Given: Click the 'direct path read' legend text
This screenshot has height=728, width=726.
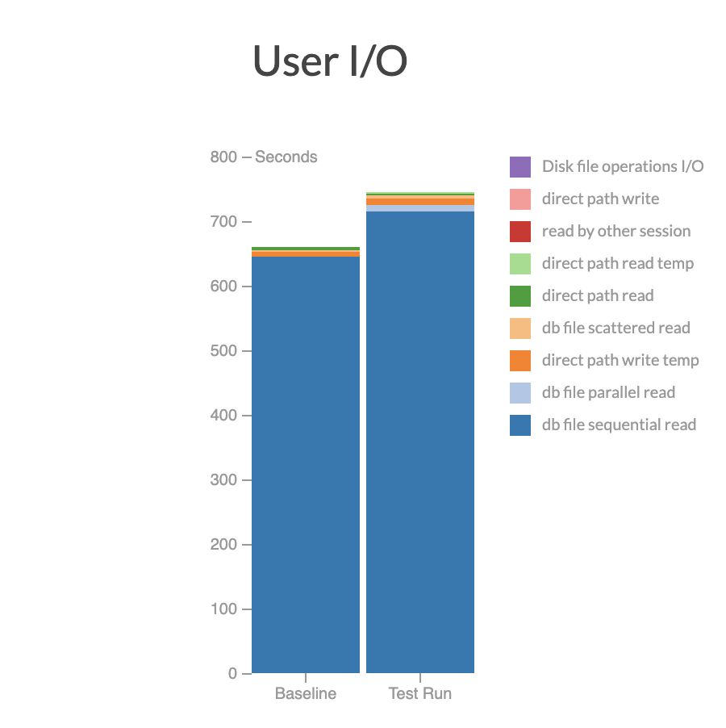Looking at the screenshot, I should pyautogui.click(x=598, y=295).
